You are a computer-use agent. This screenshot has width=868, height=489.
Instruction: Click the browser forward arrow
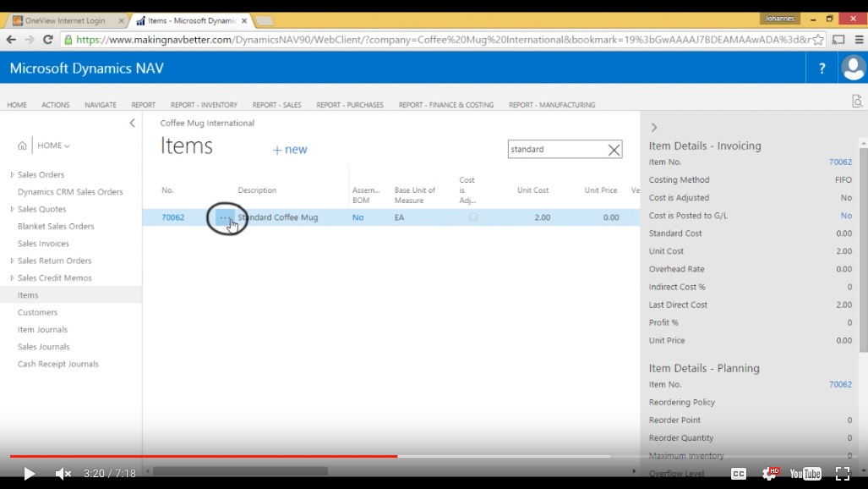(30, 40)
